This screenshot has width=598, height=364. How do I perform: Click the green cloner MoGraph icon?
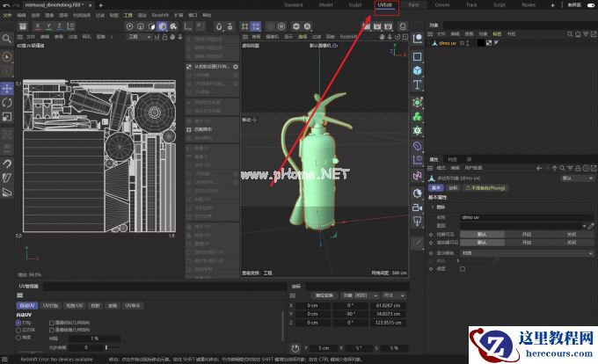417,114
